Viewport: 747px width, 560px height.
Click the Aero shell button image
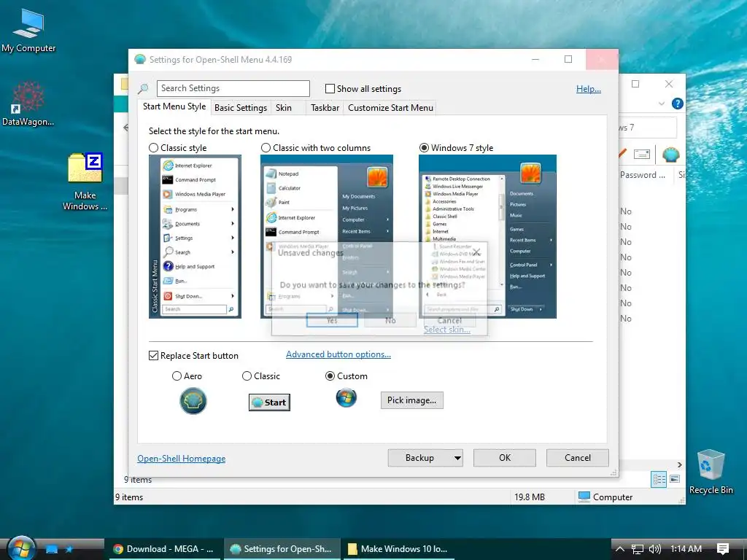point(193,401)
